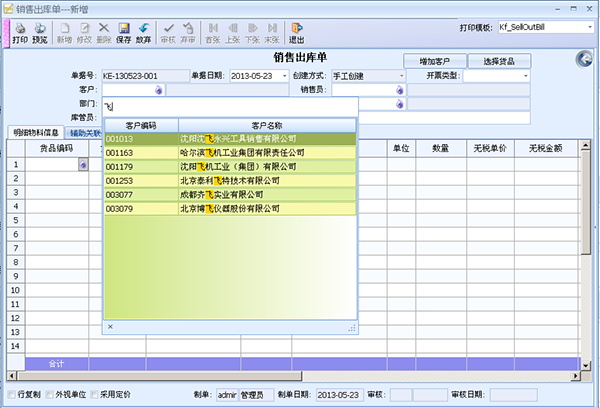Click the 增加客户 button
This screenshot has height=408, width=600.
(436, 61)
